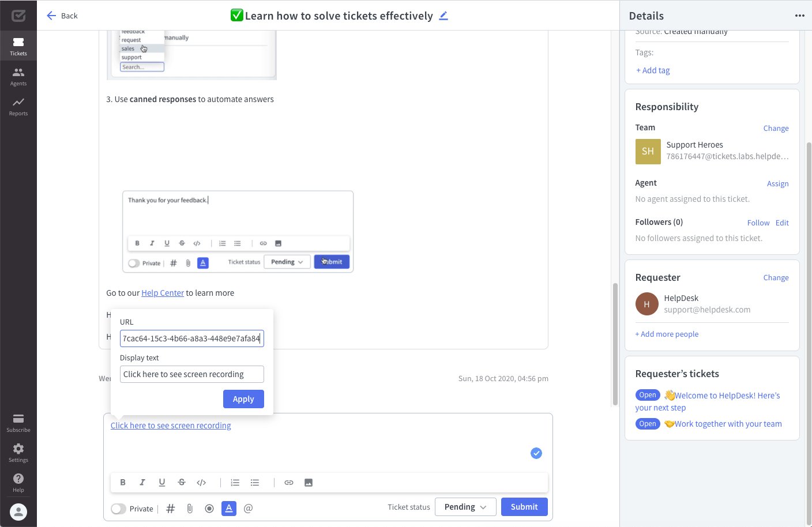
Task: Open the Subscribe page in sidebar
Action: point(18,423)
